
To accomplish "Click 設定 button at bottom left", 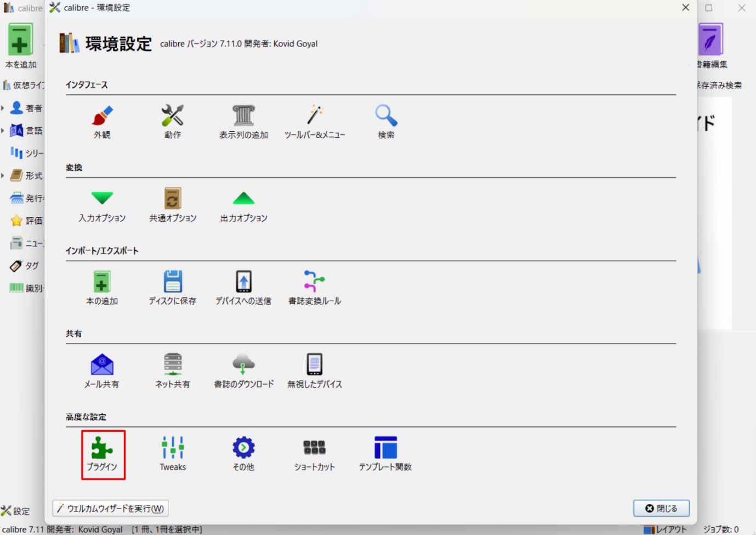I will 15,511.
